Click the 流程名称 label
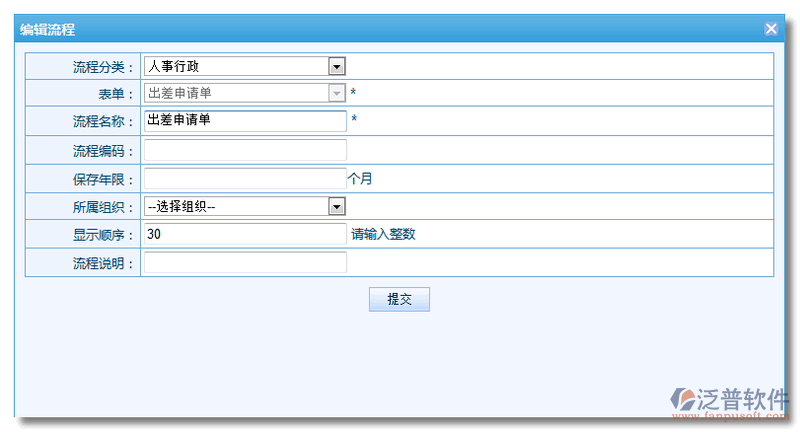Image resolution: width=800 pixels, height=432 pixels. point(103,121)
